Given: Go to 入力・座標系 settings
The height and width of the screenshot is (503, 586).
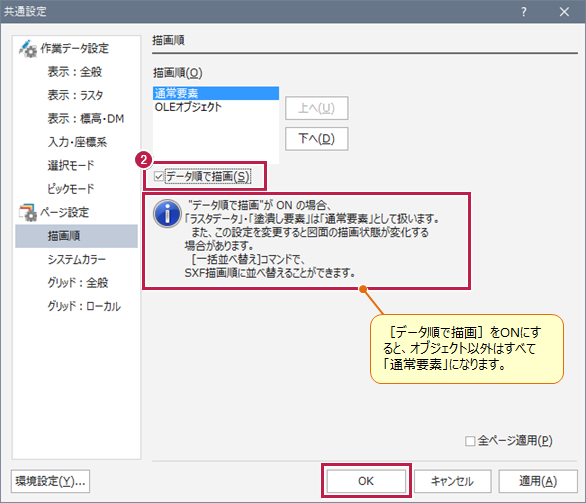Looking at the screenshot, I should [77, 142].
